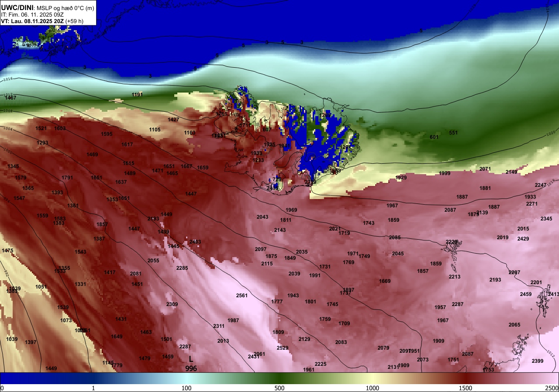The height and width of the screenshot is (392, 559).
Task: Click the 1943 height value
Action: (x=293, y=296)
